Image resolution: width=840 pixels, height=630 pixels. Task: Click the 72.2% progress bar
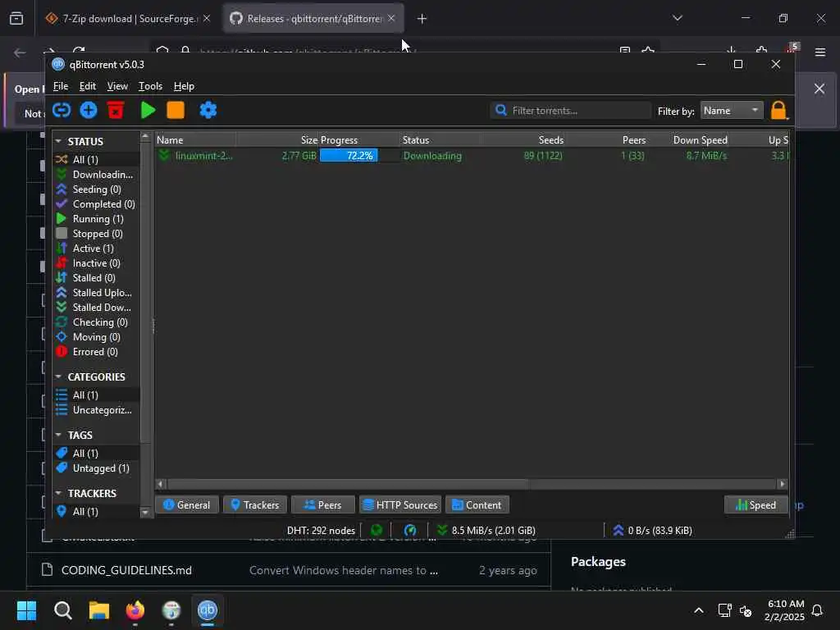pyautogui.click(x=359, y=156)
